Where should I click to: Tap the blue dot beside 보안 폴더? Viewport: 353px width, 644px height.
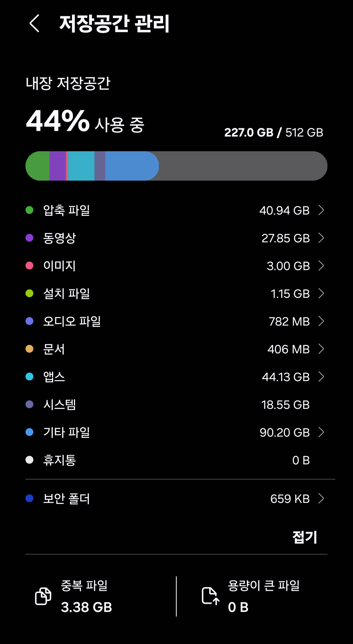pyautogui.click(x=29, y=498)
